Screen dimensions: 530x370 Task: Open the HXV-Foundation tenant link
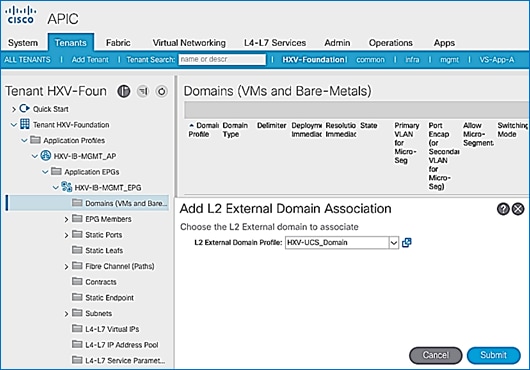(x=313, y=60)
